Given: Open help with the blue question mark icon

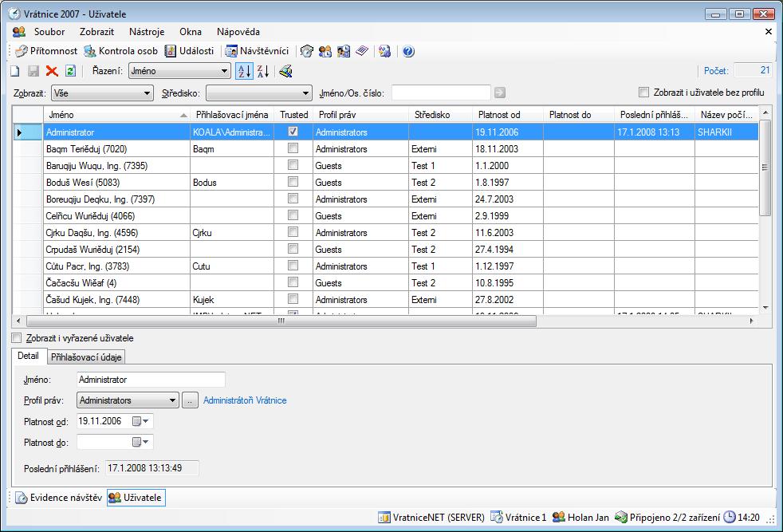Looking at the screenshot, I should click(x=408, y=51).
